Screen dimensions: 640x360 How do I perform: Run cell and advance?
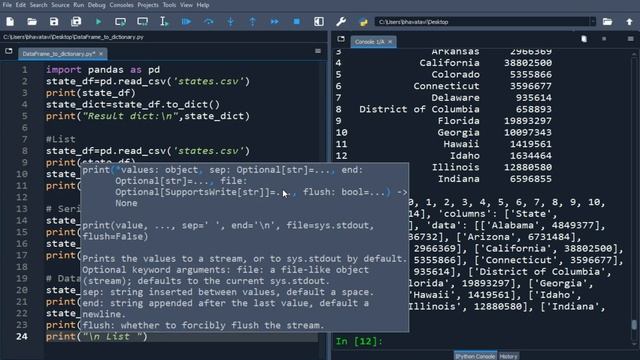click(142, 22)
